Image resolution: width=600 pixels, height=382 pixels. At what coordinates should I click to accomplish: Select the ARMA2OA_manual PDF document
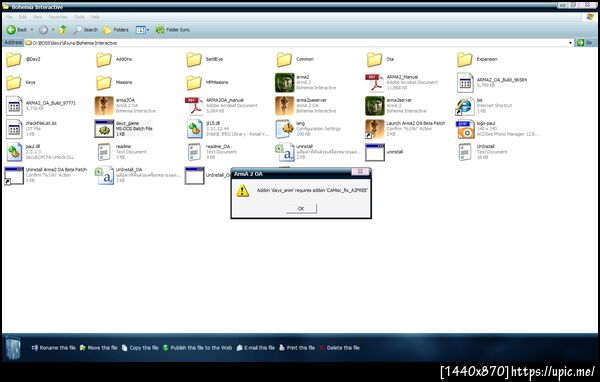(222, 106)
